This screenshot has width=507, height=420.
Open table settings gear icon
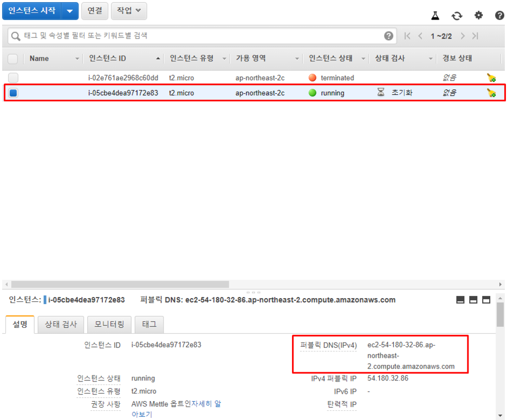[x=478, y=15]
